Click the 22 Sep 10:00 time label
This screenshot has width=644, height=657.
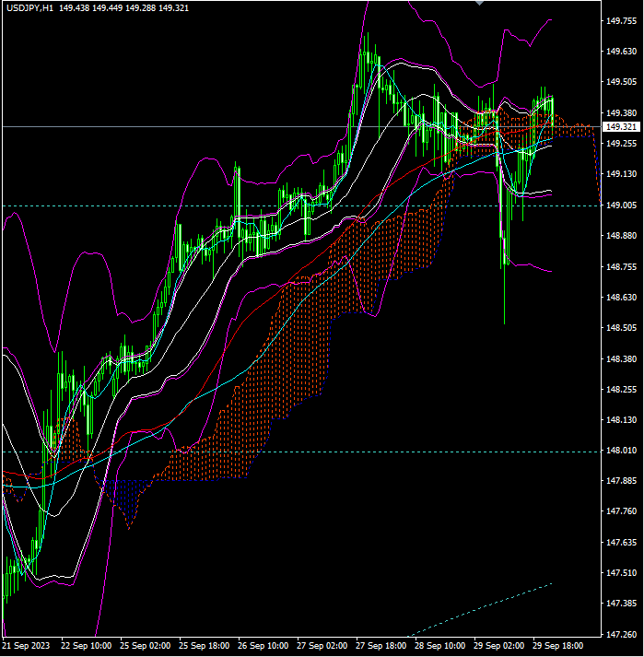pyautogui.click(x=86, y=646)
